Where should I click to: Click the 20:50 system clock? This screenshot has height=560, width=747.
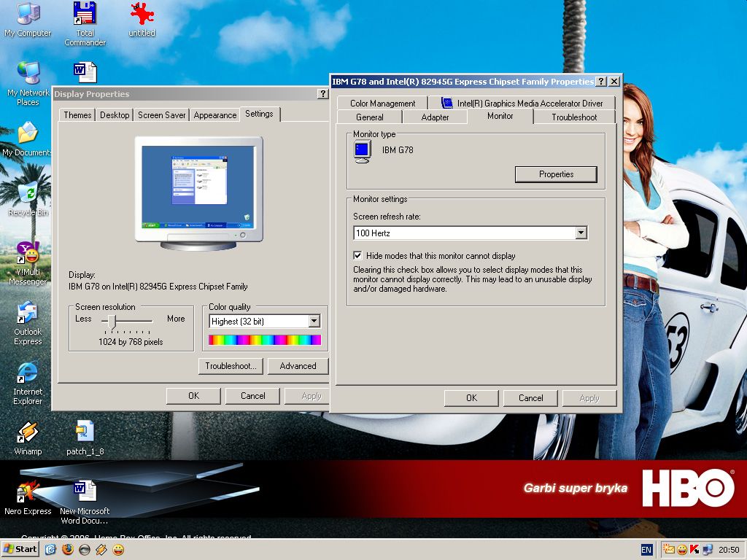tap(729, 550)
